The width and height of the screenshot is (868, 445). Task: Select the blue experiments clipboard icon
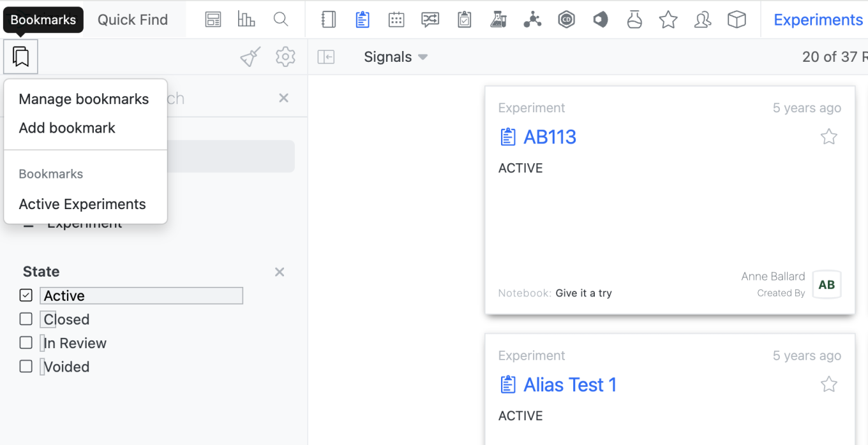[x=363, y=20]
